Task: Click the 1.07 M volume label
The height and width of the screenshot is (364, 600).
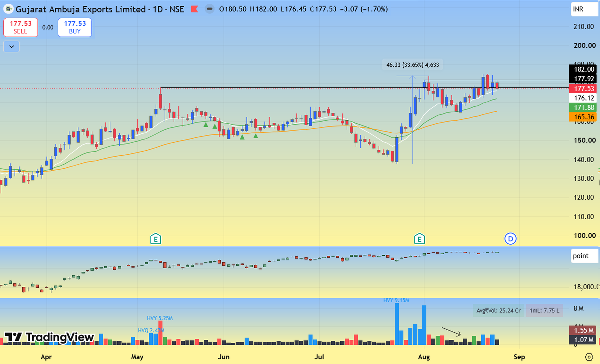Action: click(583, 340)
